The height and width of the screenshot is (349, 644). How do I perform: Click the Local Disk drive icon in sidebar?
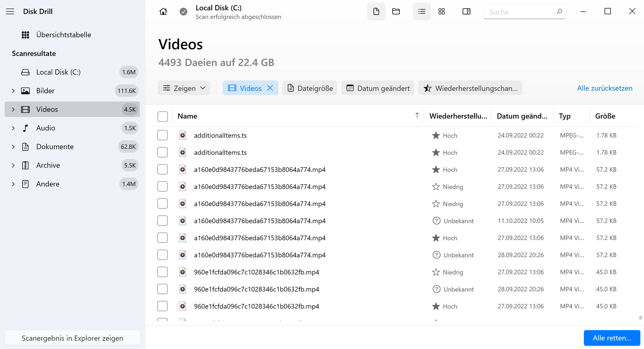[25, 72]
